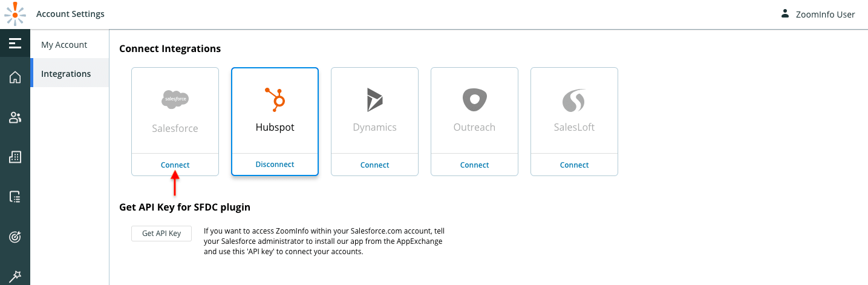Open the target icon in sidebar
Image resolution: width=868 pixels, height=285 pixels.
coord(15,237)
